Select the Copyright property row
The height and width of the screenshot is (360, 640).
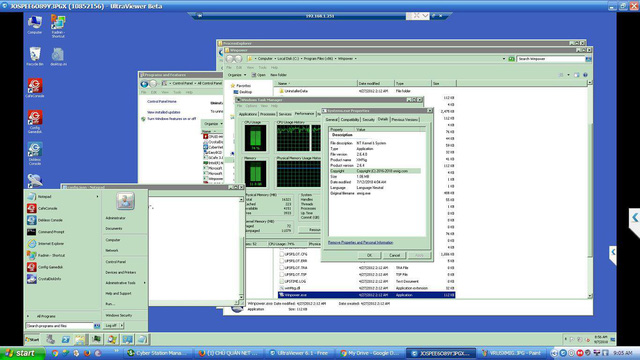(x=375, y=171)
